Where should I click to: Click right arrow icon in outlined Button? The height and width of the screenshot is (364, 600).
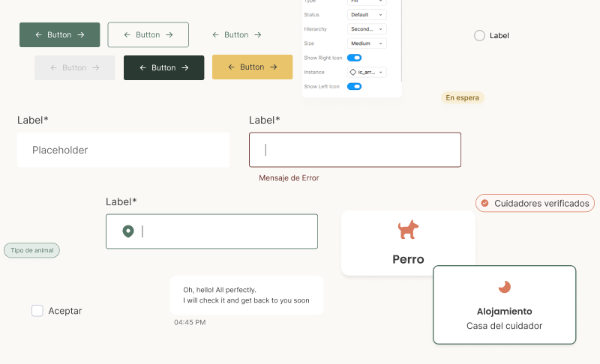point(169,34)
